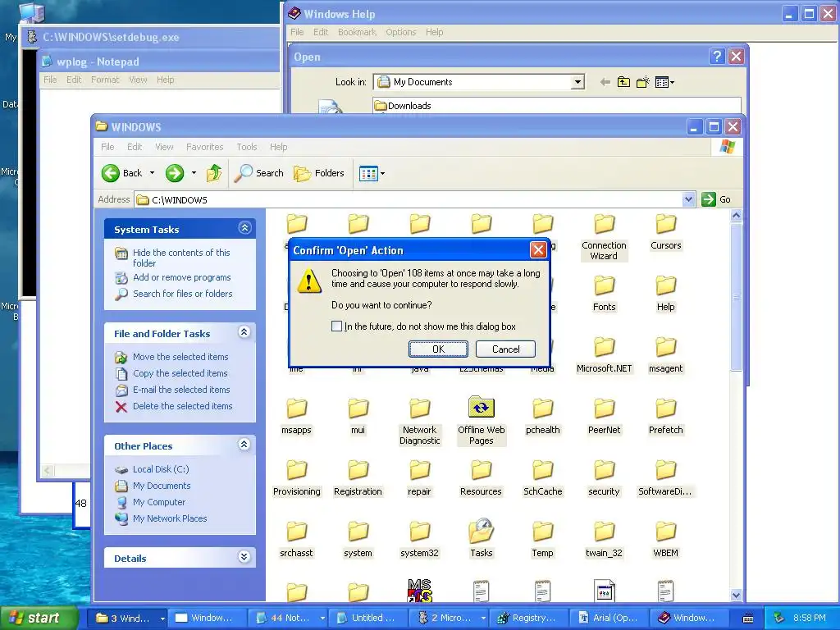
Task: Click 'E-mail the selected items' link
Action: [181, 390]
